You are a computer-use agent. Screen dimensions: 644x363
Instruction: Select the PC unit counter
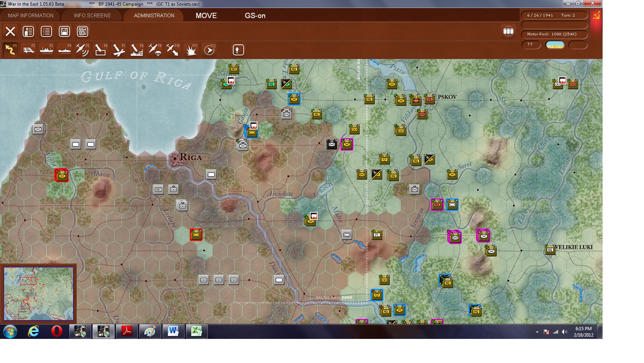(377, 235)
